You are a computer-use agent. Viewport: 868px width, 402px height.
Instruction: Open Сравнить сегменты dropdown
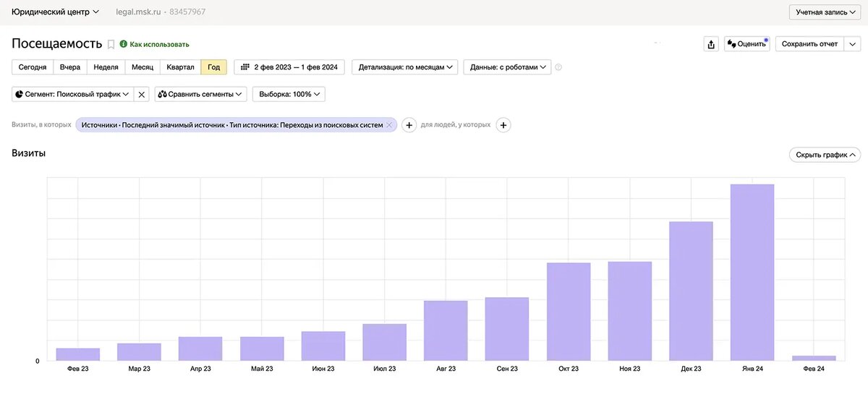click(x=200, y=94)
